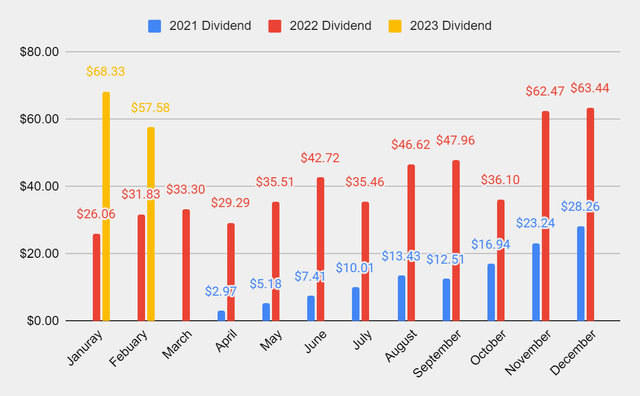The width and height of the screenshot is (640, 396).
Task: Click the $2.97 data label
Action: click(x=221, y=291)
